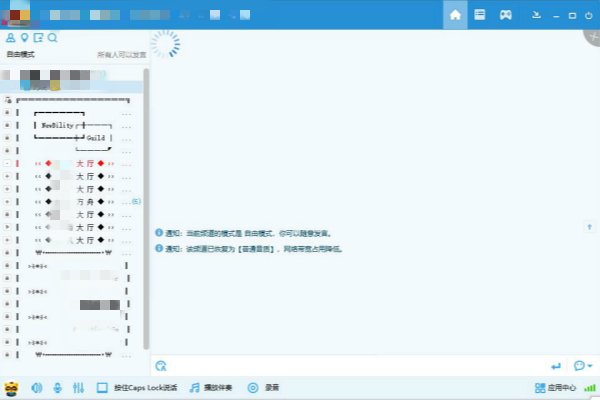600x400 pixels.
Task: Open the audio mixer sliders icon
Action: [78, 388]
